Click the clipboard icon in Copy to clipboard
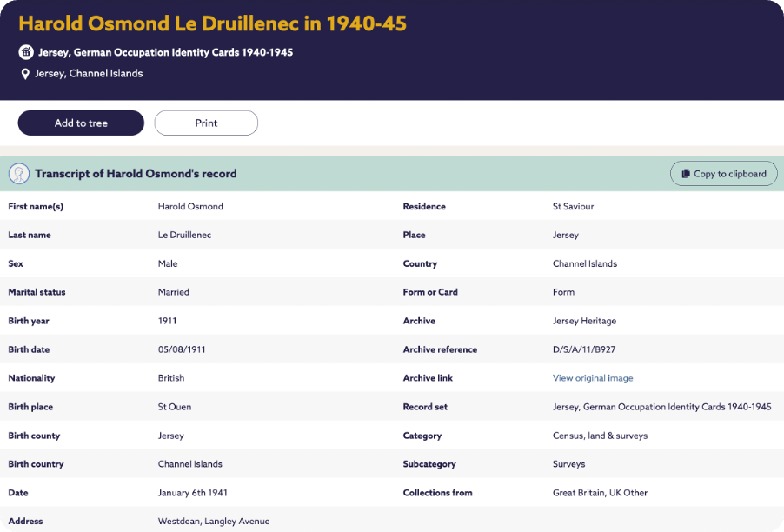The width and height of the screenshot is (784, 532). tap(686, 174)
